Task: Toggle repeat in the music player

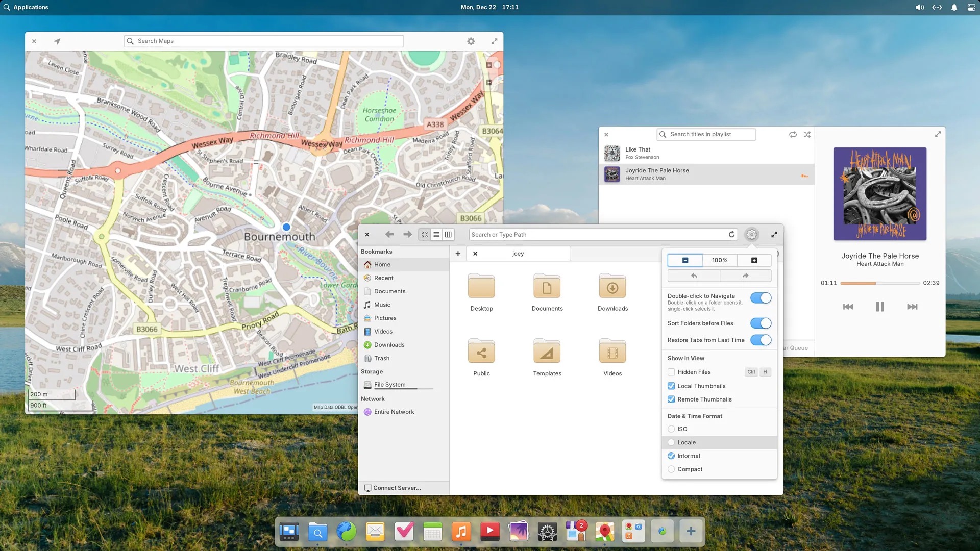Action: tap(793, 135)
